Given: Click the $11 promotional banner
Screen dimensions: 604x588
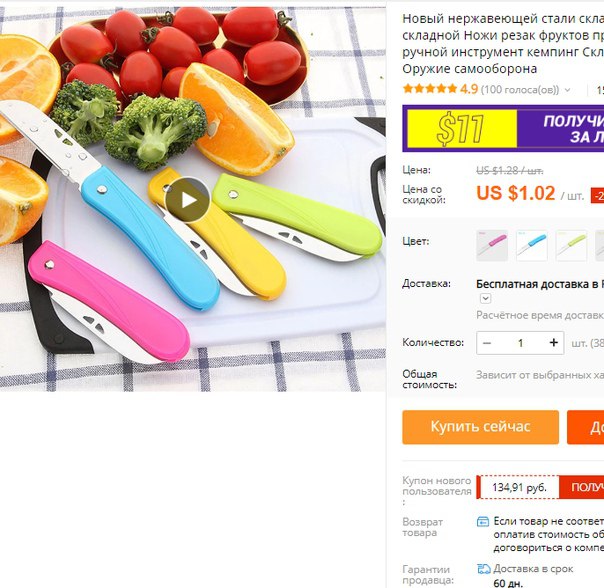Looking at the screenshot, I should click(503, 128).
